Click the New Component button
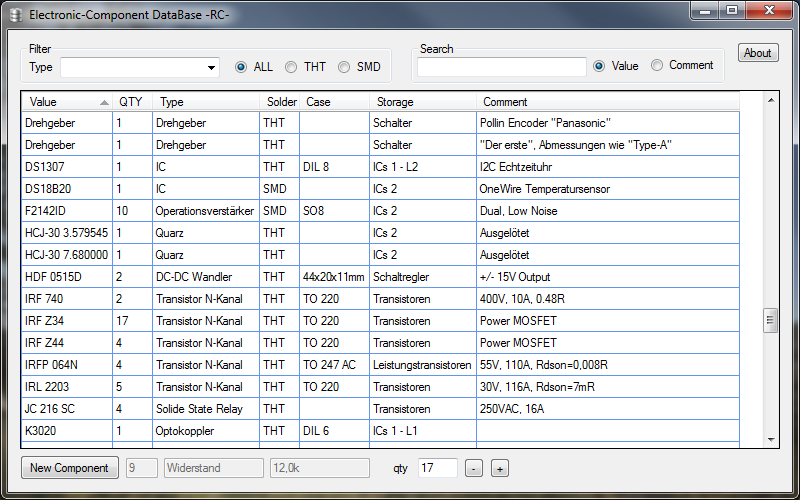The image size is (800, 500). 69,468
